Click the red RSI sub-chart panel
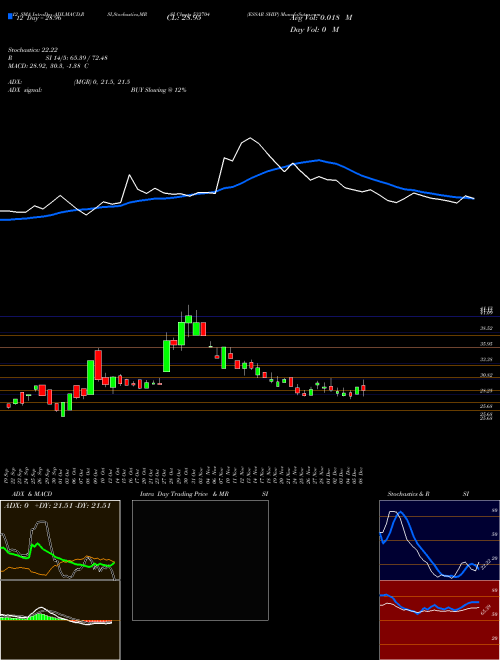 (x=439, y=620)
